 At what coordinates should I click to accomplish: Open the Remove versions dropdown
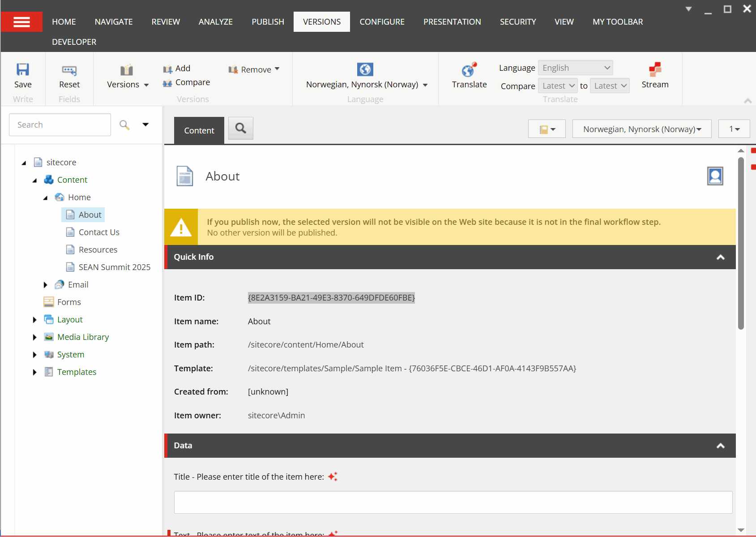[x=254, y=69]
